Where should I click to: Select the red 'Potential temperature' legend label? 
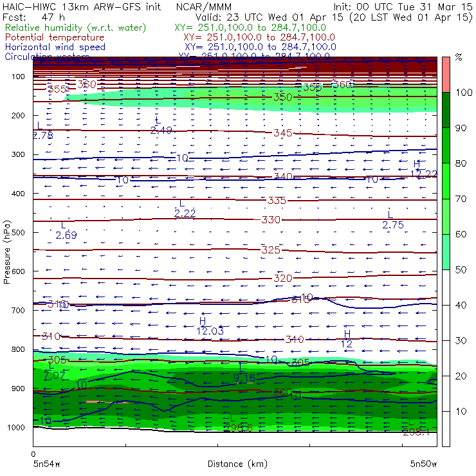(x=55, y=37)
